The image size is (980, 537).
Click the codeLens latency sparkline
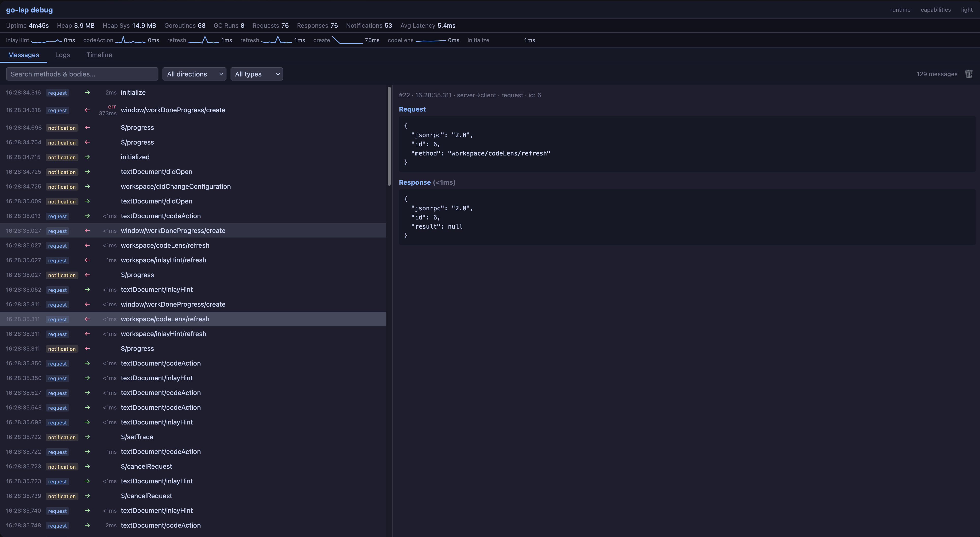pos(430,40)
